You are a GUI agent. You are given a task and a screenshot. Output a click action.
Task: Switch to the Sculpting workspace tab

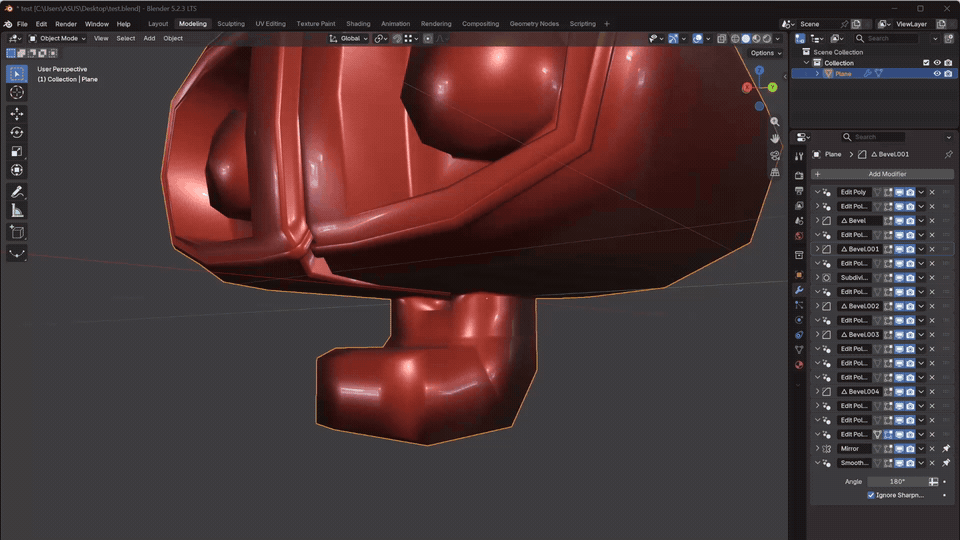coord(231,24)
